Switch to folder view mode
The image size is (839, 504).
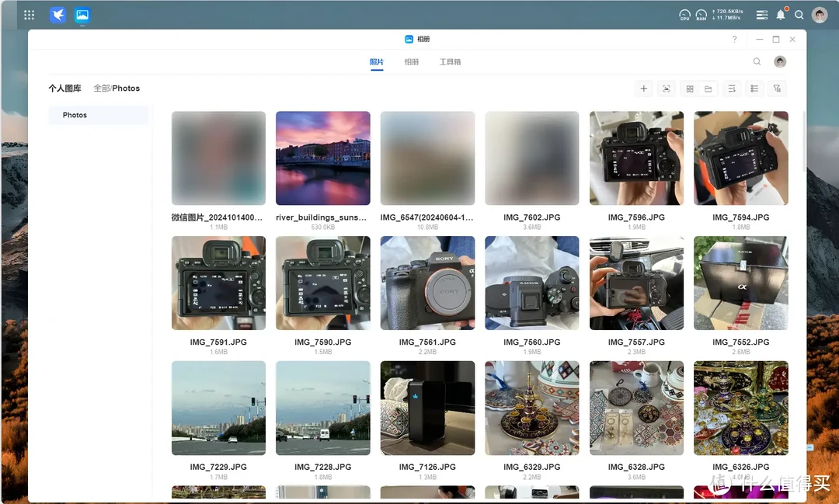[x=708, y=89]
